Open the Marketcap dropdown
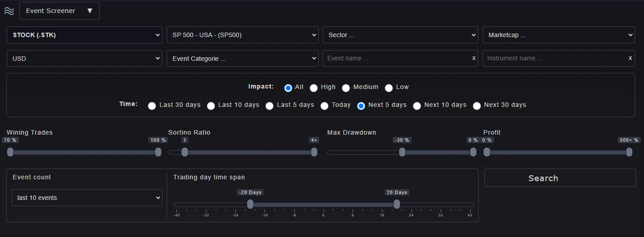 pos(559,35)
